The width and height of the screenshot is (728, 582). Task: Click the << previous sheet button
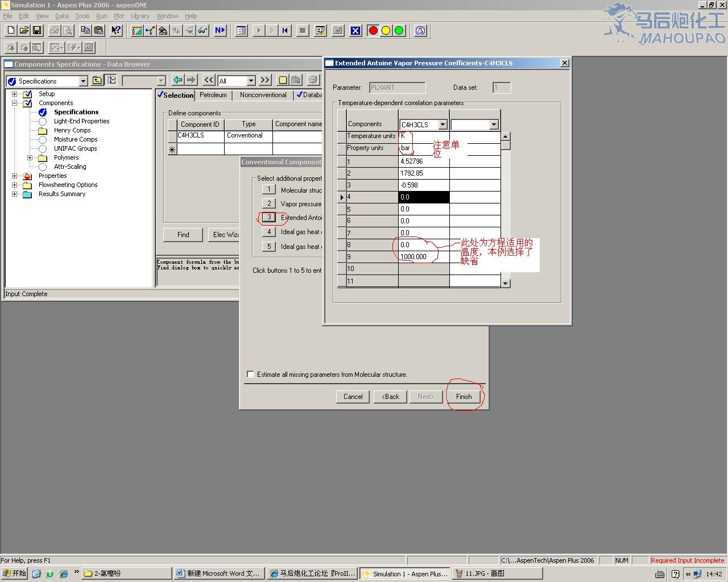(x=209, y=80)
